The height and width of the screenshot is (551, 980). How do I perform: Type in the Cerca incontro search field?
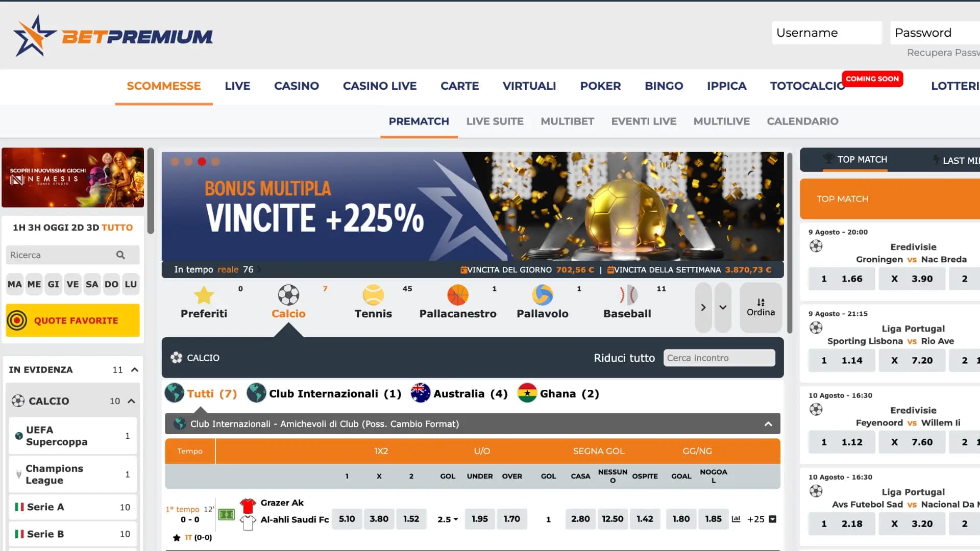719,358
